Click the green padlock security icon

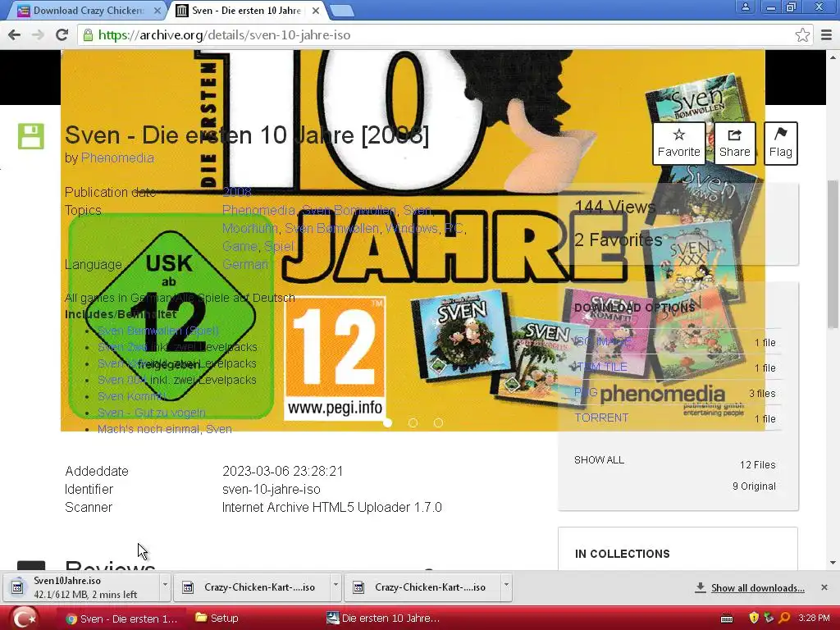click(88, 34)
